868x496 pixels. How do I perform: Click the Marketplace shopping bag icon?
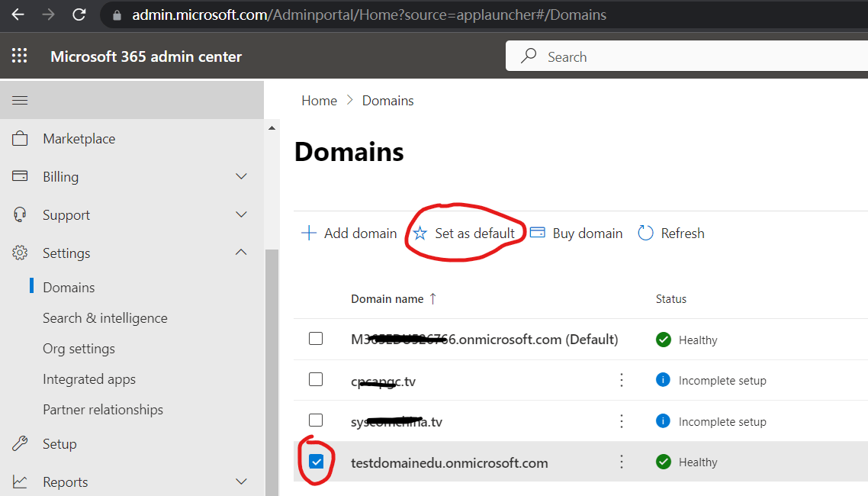pos(20,138)
